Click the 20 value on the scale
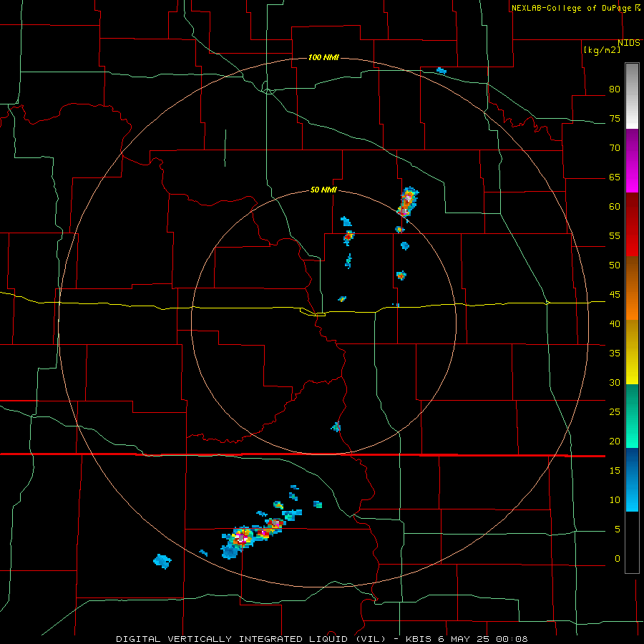Screen dimensions: 644x644 pos(615,441)
